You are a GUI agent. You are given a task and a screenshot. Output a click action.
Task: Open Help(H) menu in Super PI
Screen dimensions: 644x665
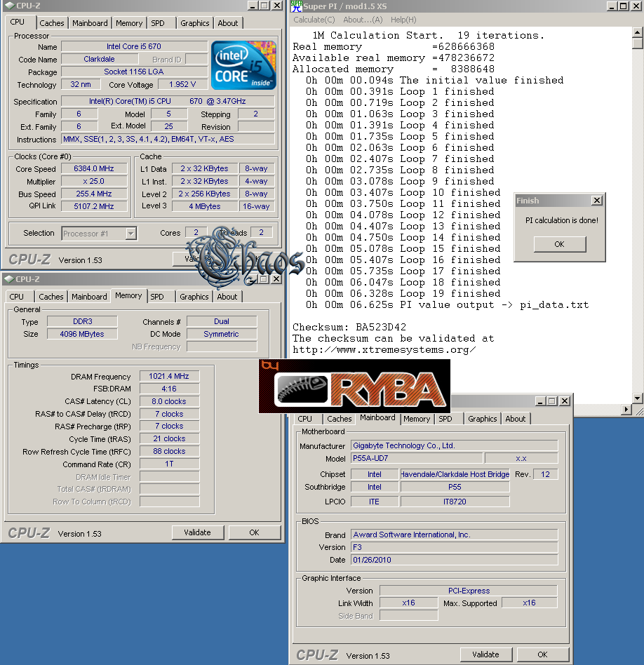pos(403,20)
